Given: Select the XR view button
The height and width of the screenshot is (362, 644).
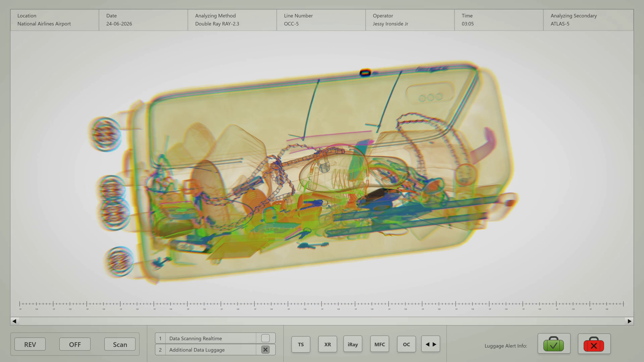Looking at the screenshot, I should coord(327,344).
